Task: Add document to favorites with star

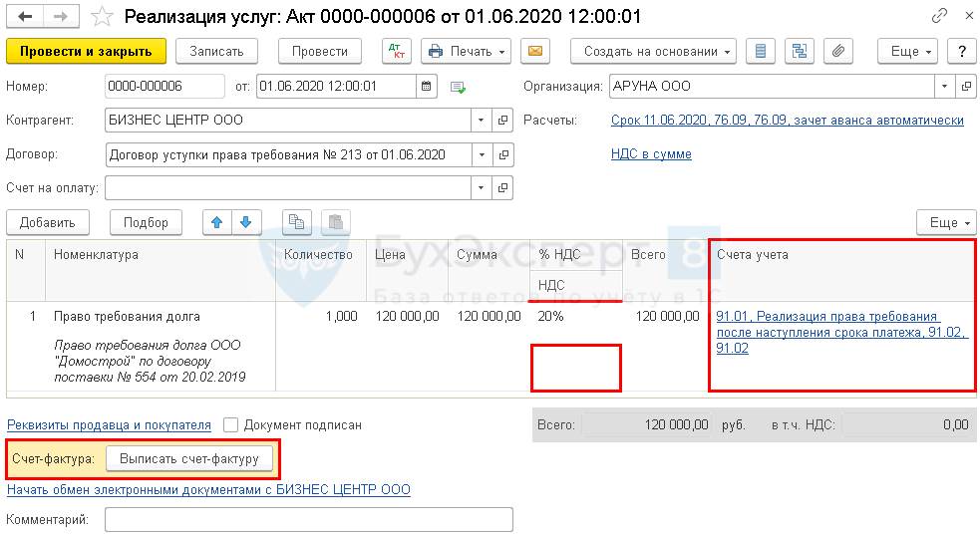Action: point(102,16)
